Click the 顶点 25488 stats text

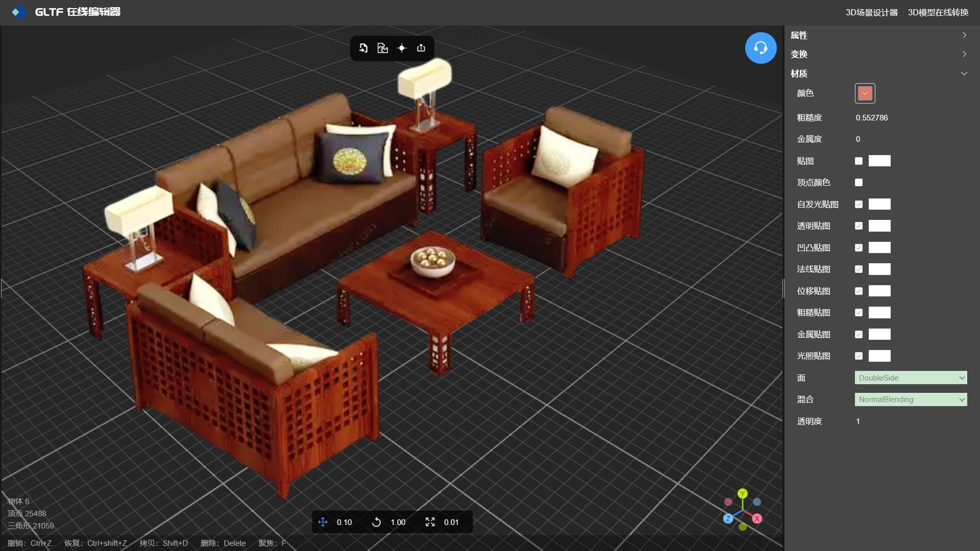(x=27, y=513)
